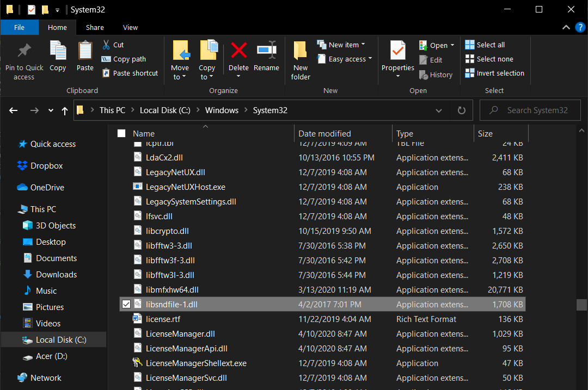Open OneDrive in the navigation pane
The width and height of the screenshot is (588, 390).
click(40, 187)
